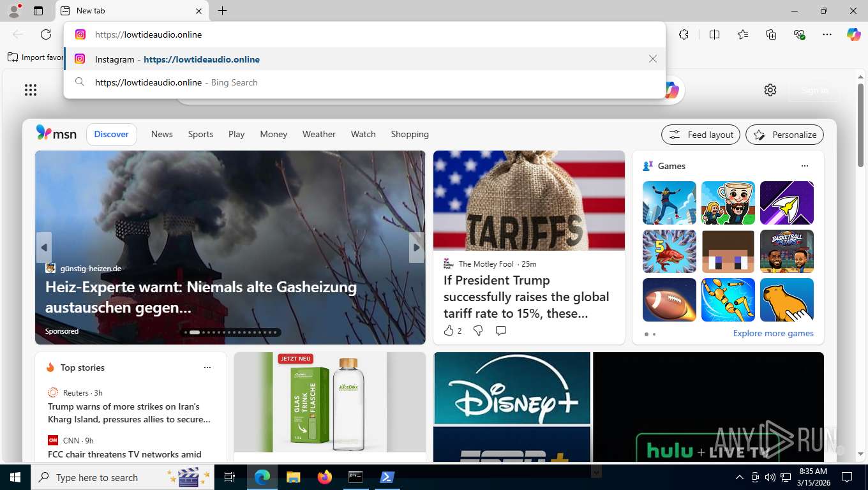The width and height of the screenshot is (868, 490).
Task: Open the taskbar clock showing 8:35 AM
Action: pyautogui.click(x=813, y=477)
